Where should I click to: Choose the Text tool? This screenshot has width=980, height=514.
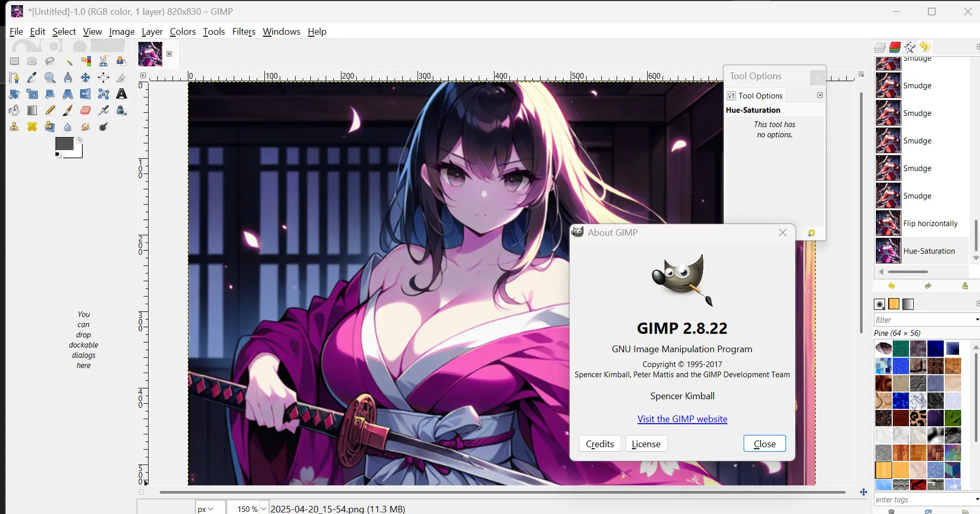point(121,94)
